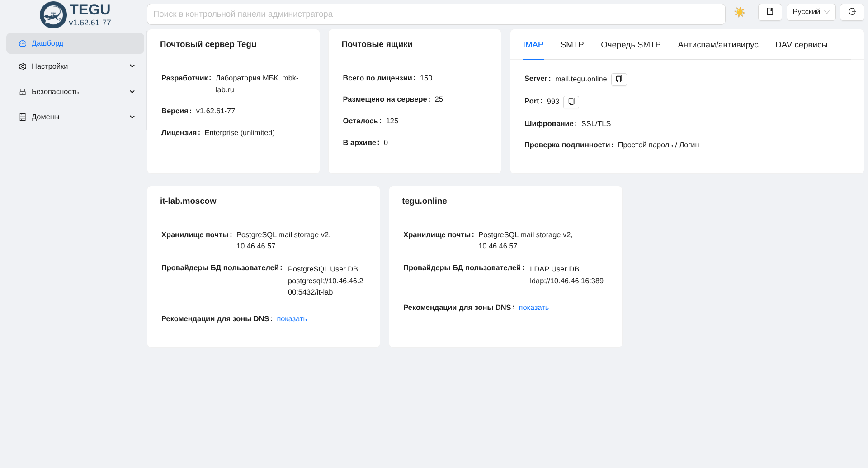Click the Лаборатория МБК developer value
The height and width of the screenshot is (468, 868).
(x=257, y=84)
